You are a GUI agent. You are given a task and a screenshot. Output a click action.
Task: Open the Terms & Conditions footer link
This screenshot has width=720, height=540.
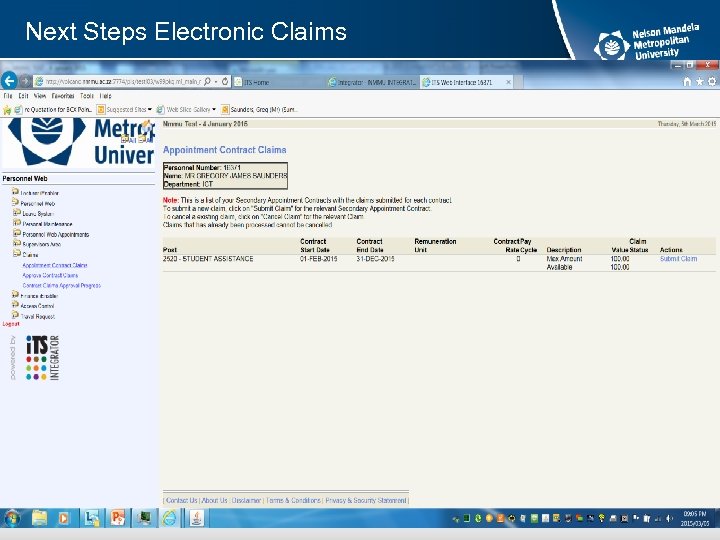pos(293,501)
